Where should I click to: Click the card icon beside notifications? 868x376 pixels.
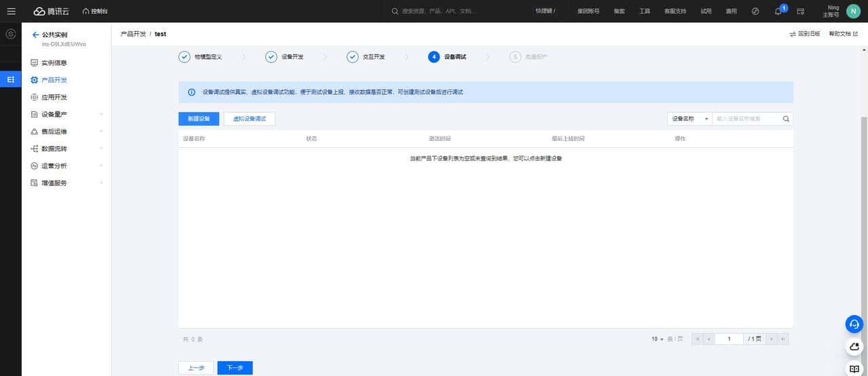[x=800, y=11]
